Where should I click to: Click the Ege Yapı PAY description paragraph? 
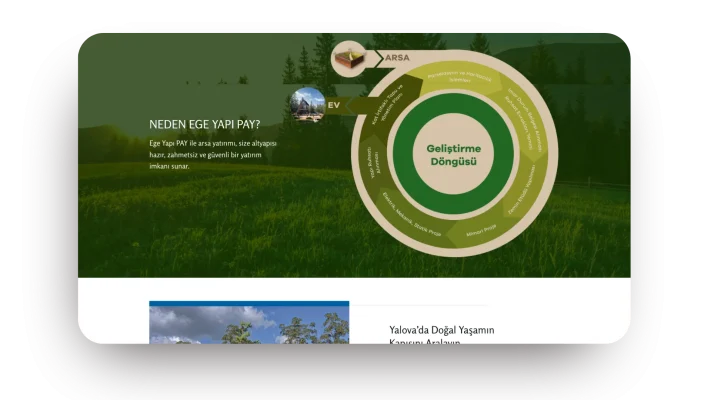pos(213,155)
